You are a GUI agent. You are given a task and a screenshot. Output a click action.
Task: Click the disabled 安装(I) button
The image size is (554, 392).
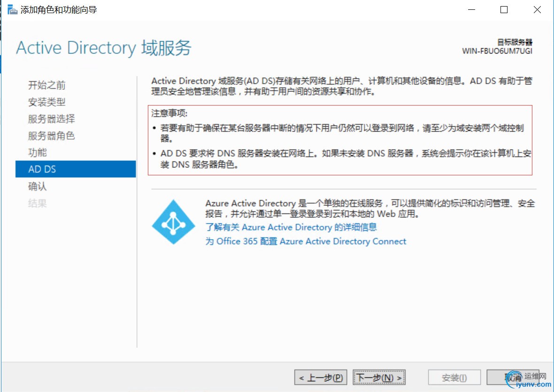pos(454,377)
